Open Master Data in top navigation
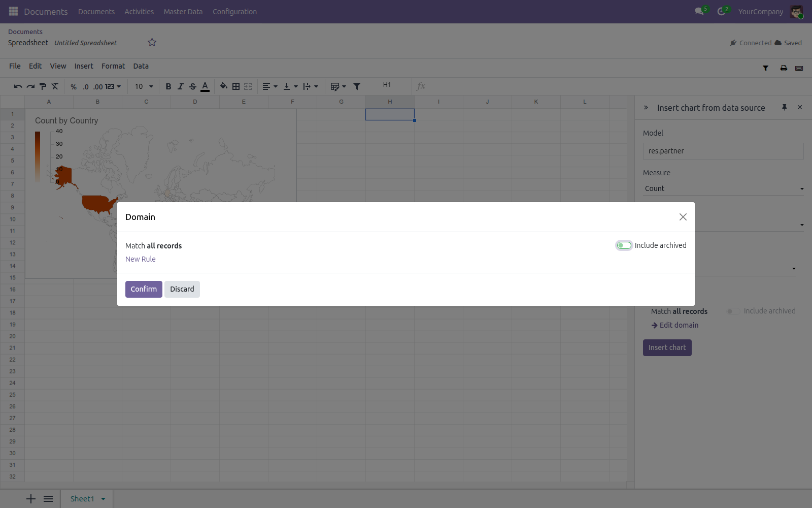The height and width of the screenshot is (508, 812). click(183, 12)
